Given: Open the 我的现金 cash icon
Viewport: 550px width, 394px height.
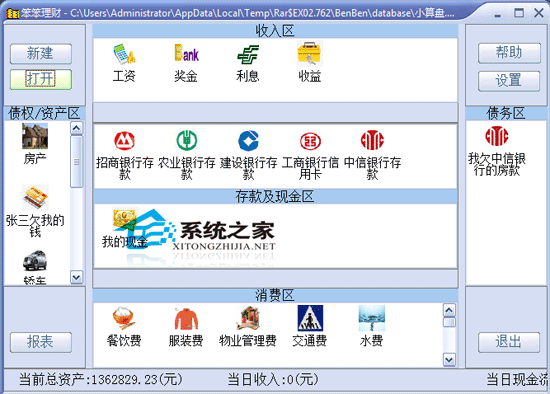Looking at the screenshot, I should 124,218.
